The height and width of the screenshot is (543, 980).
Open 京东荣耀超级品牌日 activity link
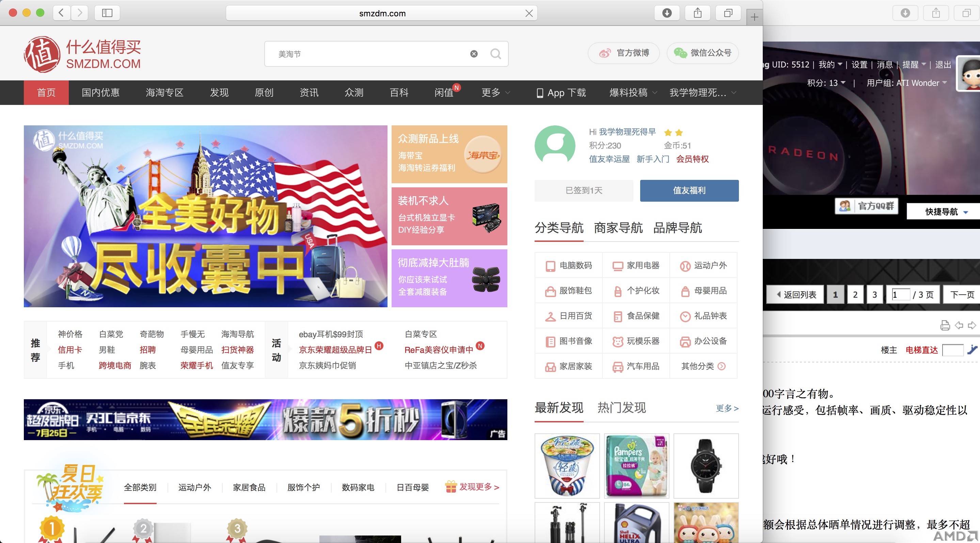coord(335,350)
